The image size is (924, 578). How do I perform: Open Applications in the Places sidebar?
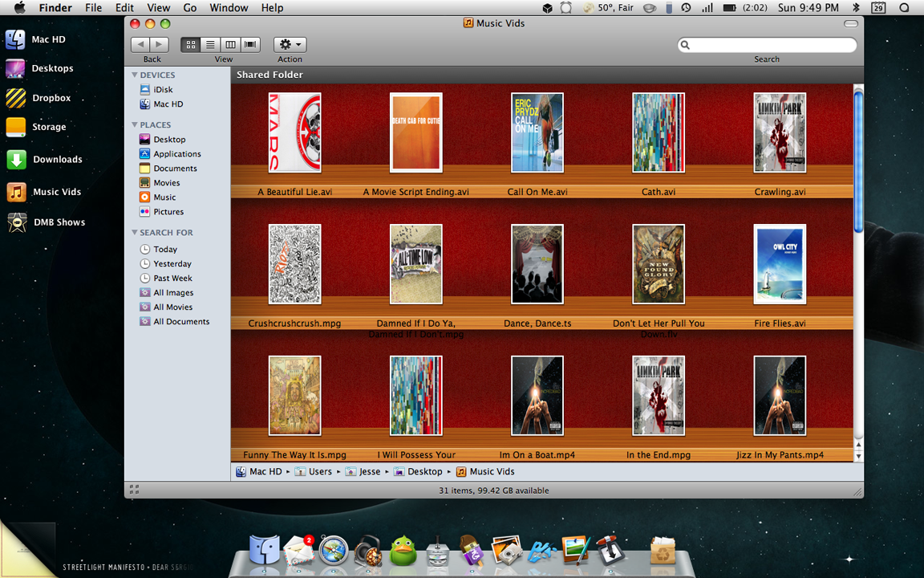pyautogui.click(x=170, y=154)
